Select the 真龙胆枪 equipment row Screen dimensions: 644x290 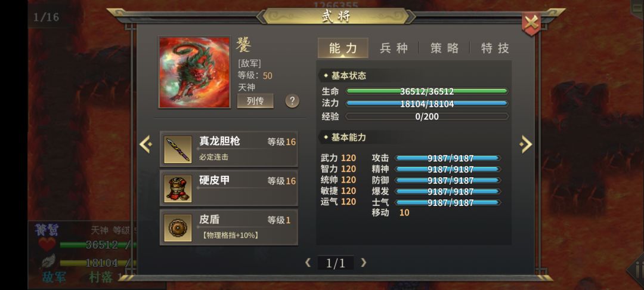pos(229,149)
